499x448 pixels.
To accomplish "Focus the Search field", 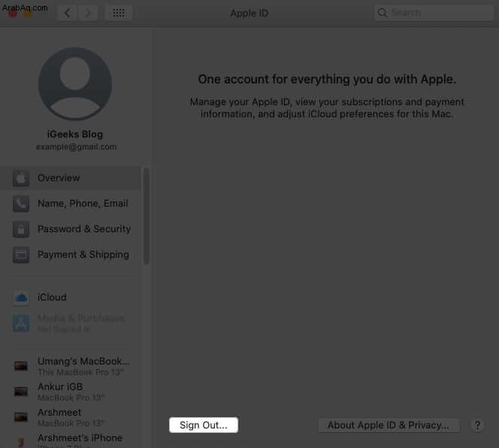I will 434,13.
